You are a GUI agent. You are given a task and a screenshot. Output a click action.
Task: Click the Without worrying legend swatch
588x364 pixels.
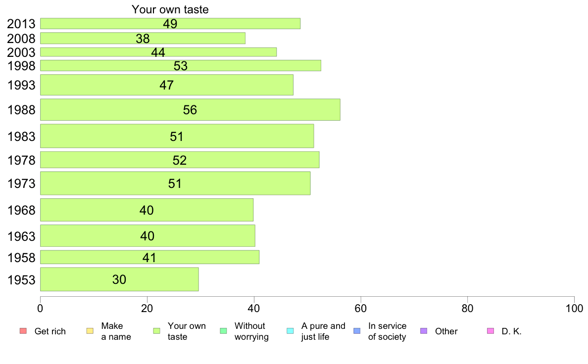pyautogui.click(x=223, y=331)
